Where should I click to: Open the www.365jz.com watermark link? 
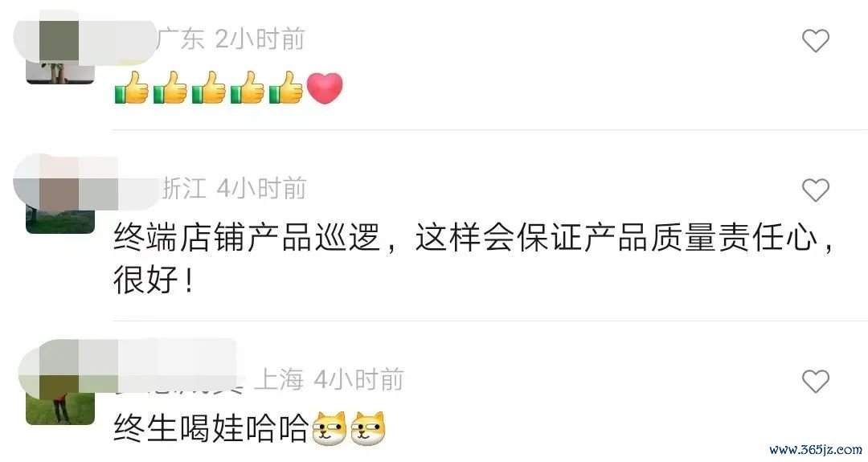[x=816, y=450]
